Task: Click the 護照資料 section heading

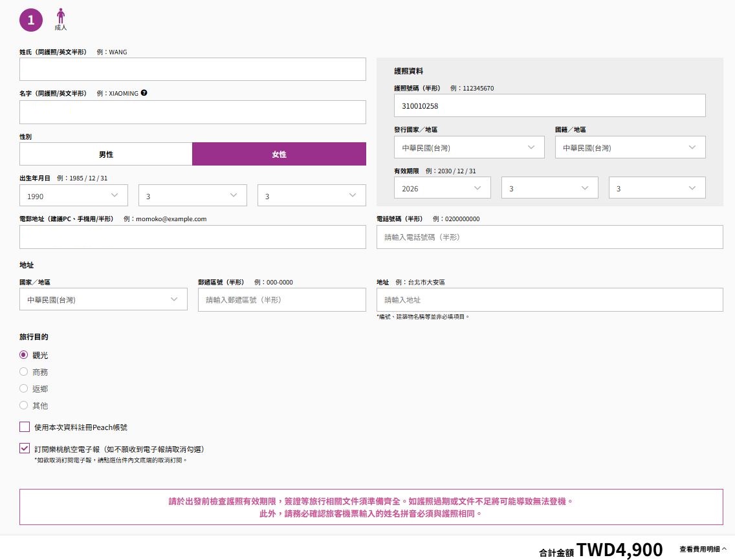Action: click(409, 70)
